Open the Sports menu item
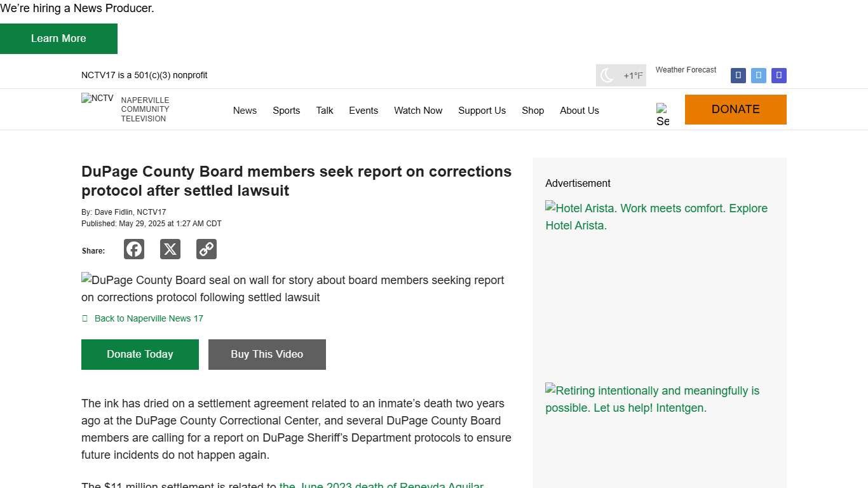 pyautogui.click(x=286, y=111)
